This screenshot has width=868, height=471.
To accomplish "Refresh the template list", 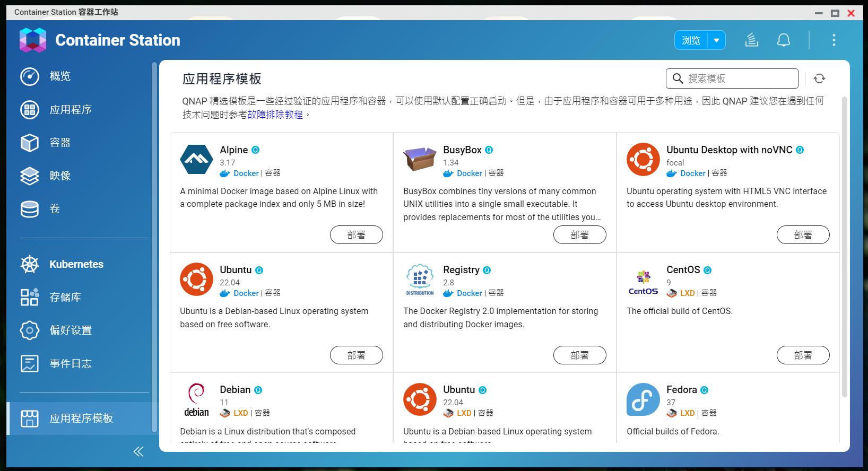I will click(x=819, y=78).
